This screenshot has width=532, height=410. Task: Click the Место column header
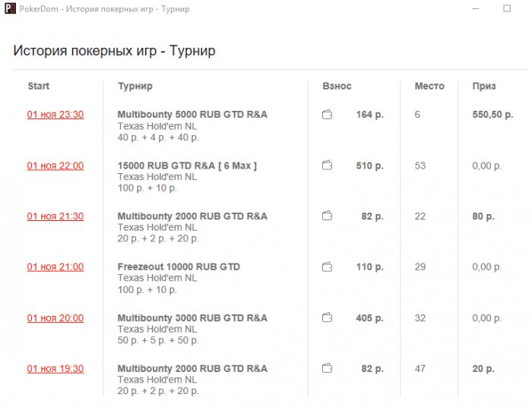pos(429,87)
